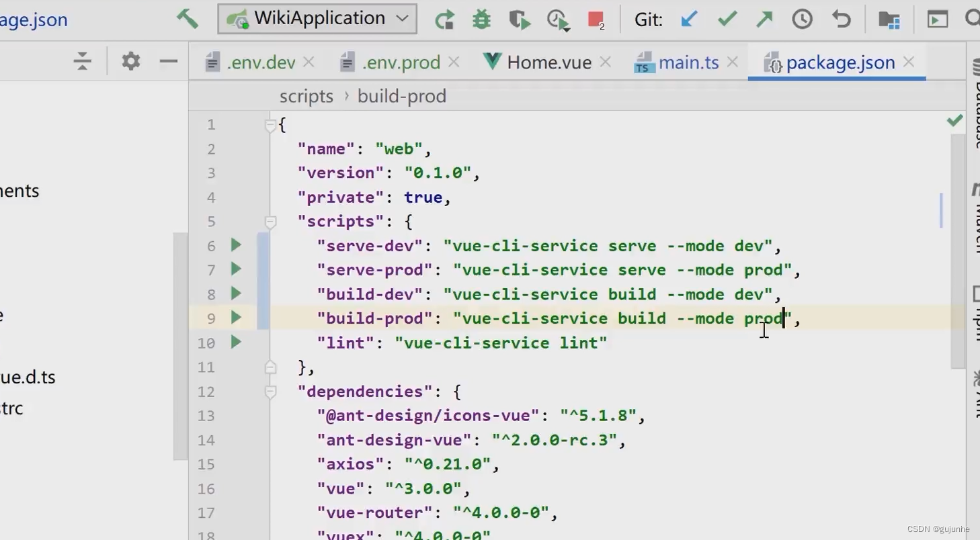Update project with Git blue arrow
This screenshot has width=980, height=540.
click(x=689, y=19)
